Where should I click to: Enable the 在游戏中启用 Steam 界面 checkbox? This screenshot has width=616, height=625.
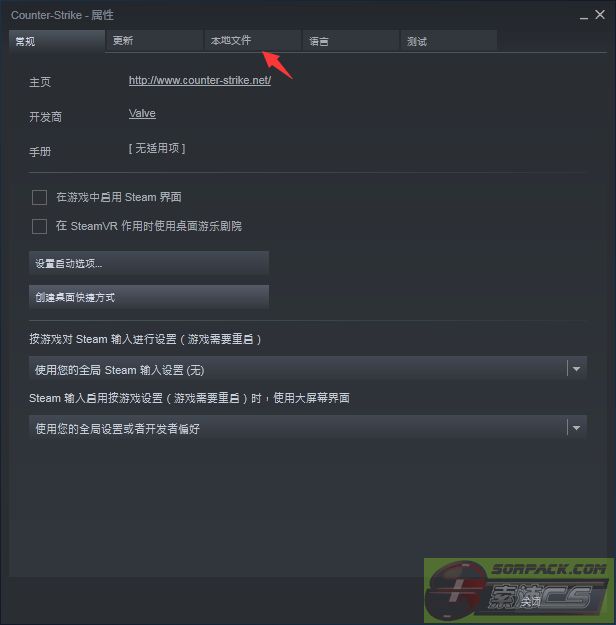pyautogui.click(x=39, y=197)
